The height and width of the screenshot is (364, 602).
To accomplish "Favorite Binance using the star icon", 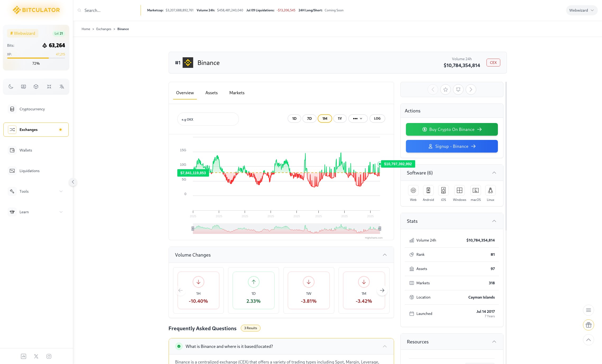I will pyautogui.click(x=446, y=89).
